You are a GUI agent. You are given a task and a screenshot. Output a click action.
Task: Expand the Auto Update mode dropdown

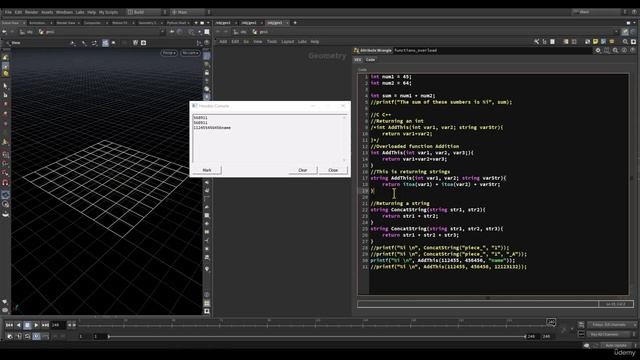click(x=617, y=345)
